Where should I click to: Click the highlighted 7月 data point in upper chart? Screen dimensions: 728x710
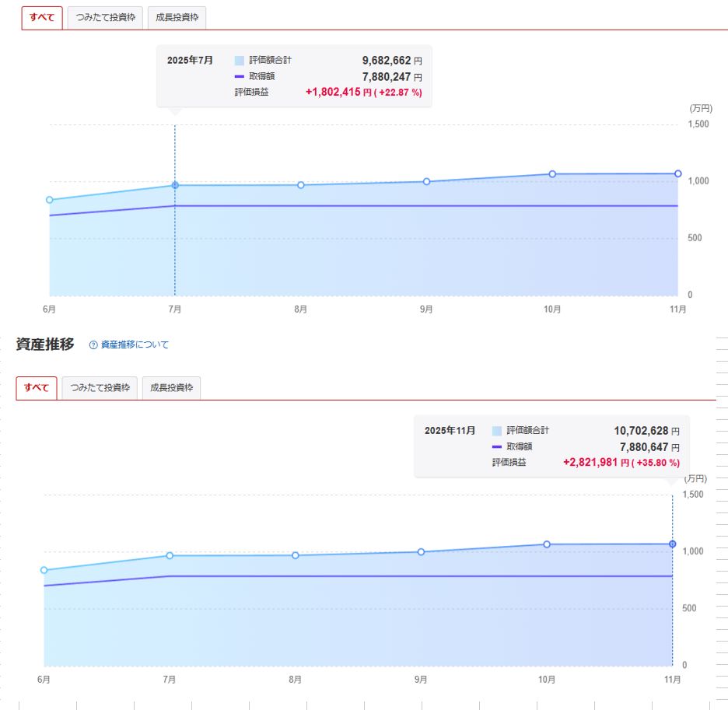[175, 185]
